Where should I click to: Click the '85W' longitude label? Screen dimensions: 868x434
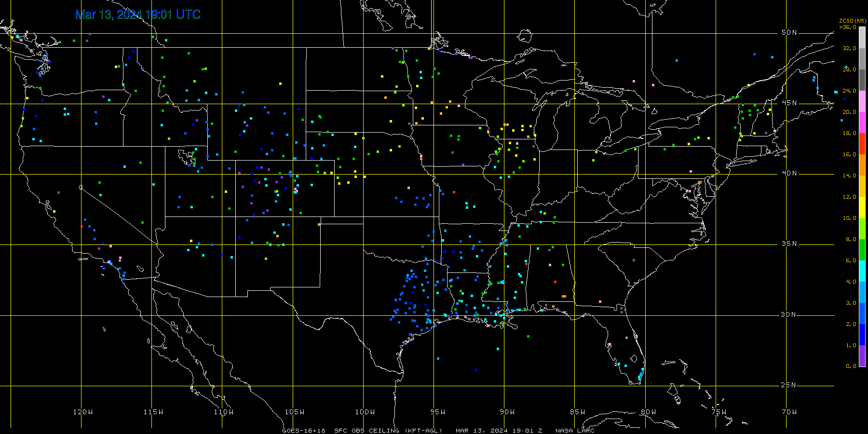(x=578, y=412)
